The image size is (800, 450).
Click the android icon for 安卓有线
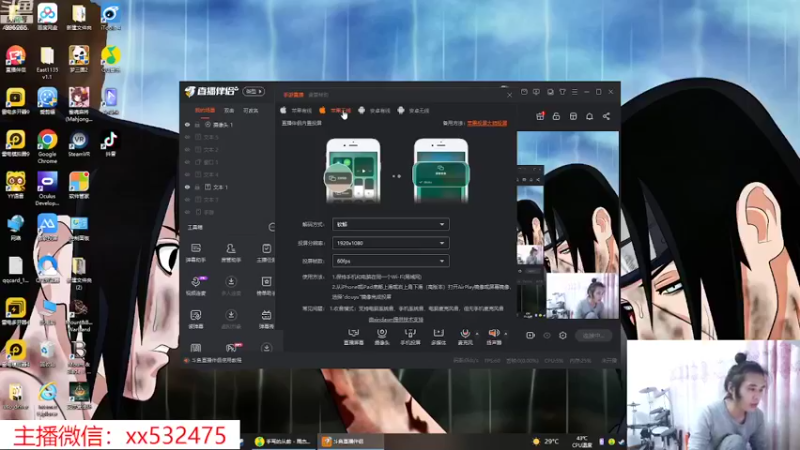[x=361, y=110]
